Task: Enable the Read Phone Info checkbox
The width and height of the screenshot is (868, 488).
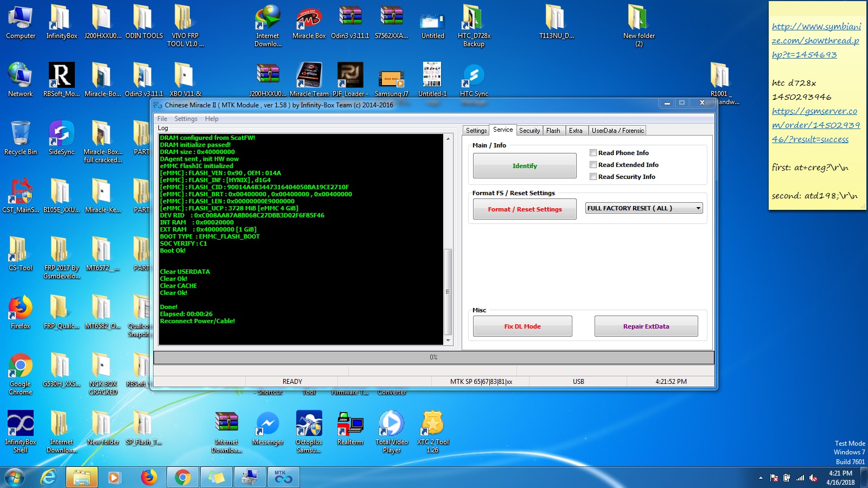Action: point(593,153)
